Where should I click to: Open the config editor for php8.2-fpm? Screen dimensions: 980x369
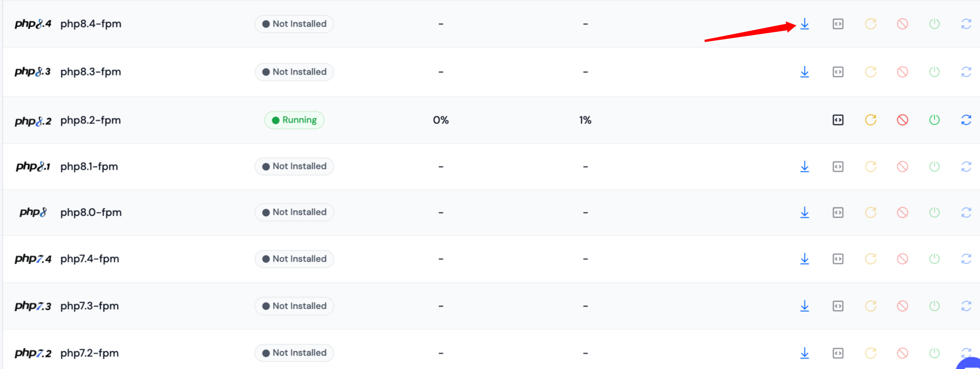coord(838,120)
